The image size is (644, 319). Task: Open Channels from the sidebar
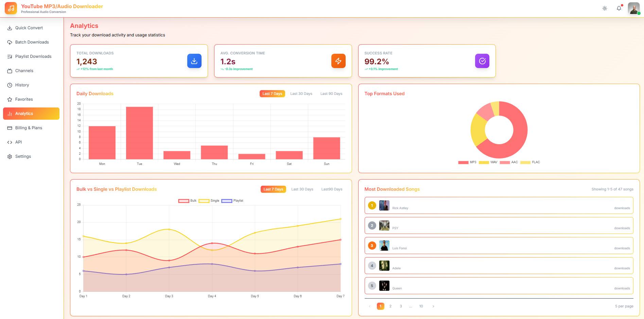[23, 70]
